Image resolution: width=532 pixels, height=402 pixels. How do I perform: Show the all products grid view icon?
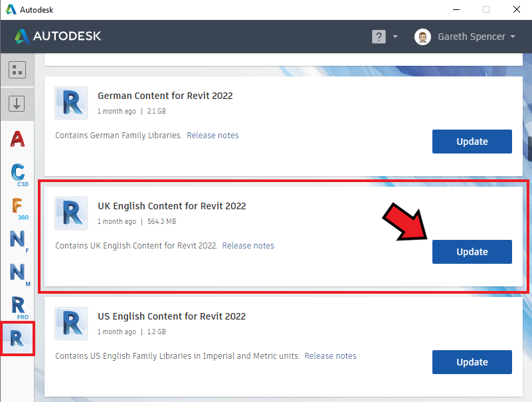(x=17, y=70)
